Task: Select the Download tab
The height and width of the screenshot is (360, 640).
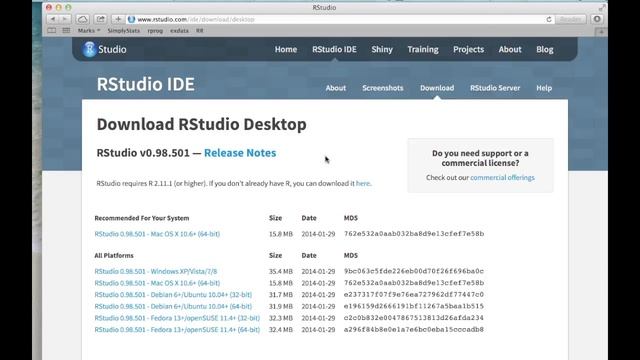Action: click(437, 88)
